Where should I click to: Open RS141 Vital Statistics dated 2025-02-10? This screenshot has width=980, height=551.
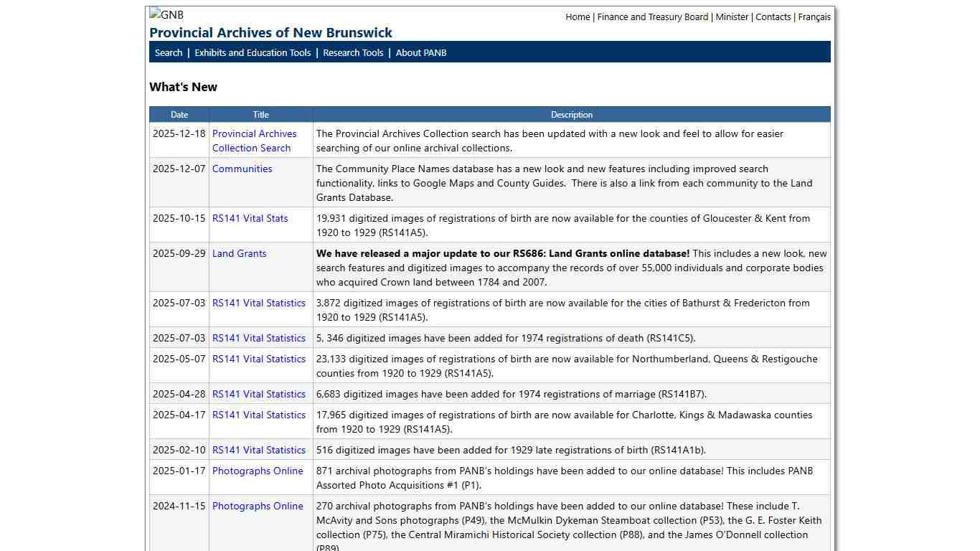point(258,450)
